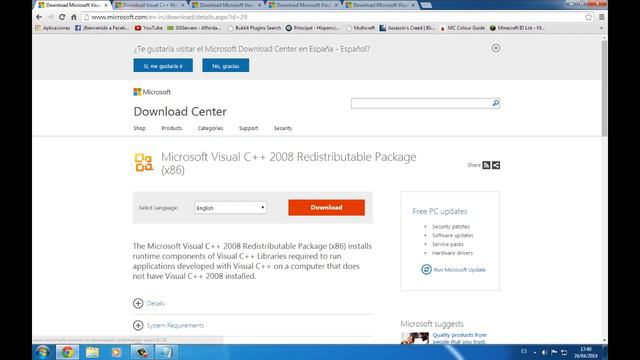Viewport: 640px width, 360px height.
Task: Click the Action Center flag tray icon
Action: click(x=554, y=352)
